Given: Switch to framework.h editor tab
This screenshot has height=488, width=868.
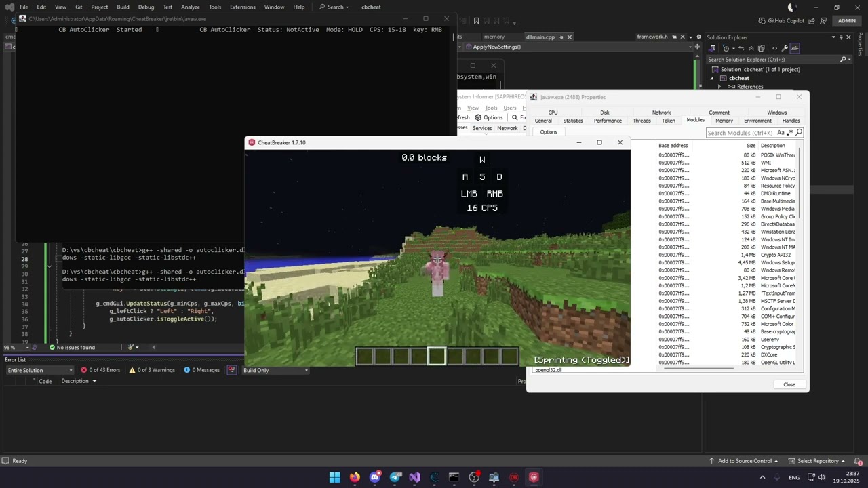Looking at the screenshot, I should [x=652, y=37].
